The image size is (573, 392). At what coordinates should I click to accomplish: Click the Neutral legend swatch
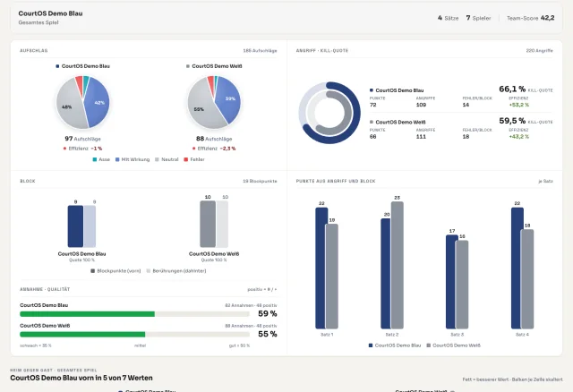158,159
